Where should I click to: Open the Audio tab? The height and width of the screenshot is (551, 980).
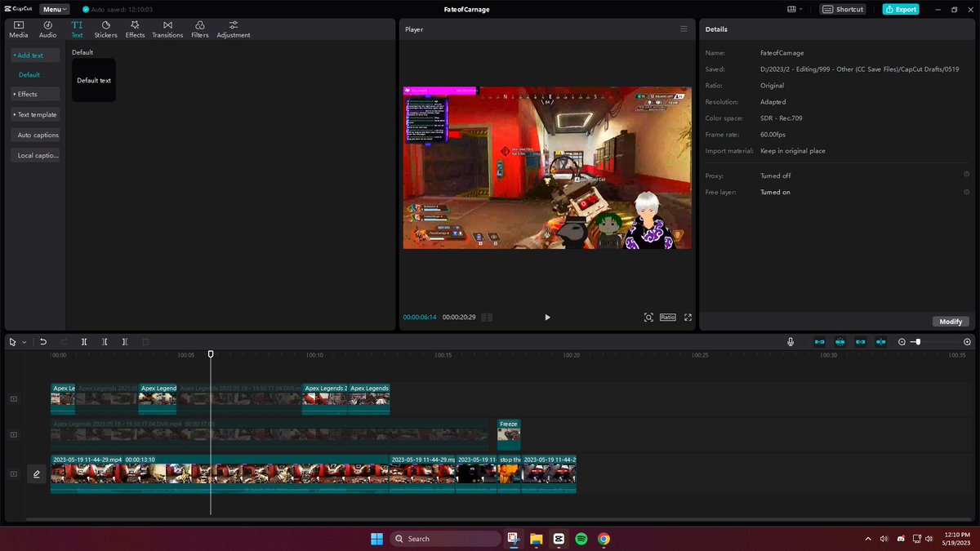(48, 30)
